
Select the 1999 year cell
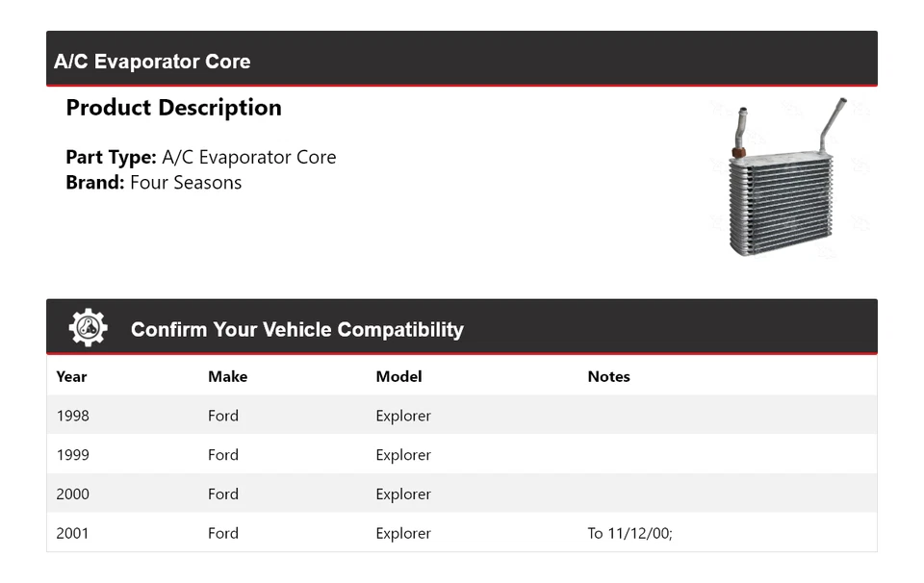(x=73, y=455)
